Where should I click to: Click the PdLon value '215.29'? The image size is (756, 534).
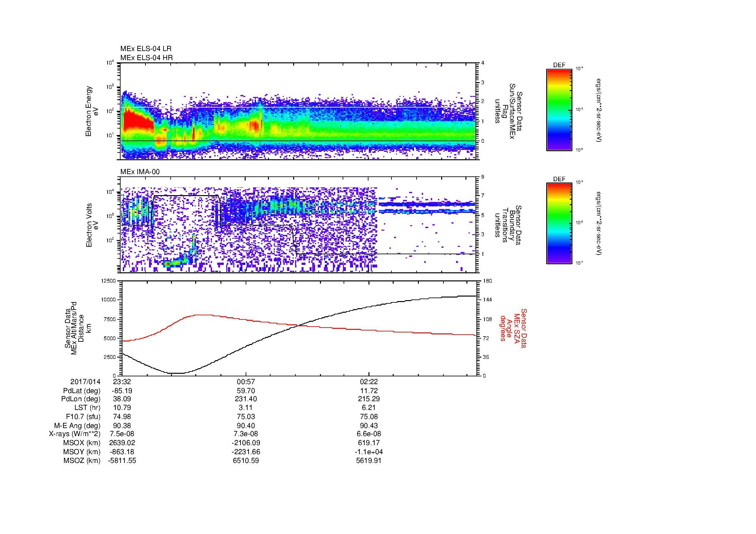(369, 399)
